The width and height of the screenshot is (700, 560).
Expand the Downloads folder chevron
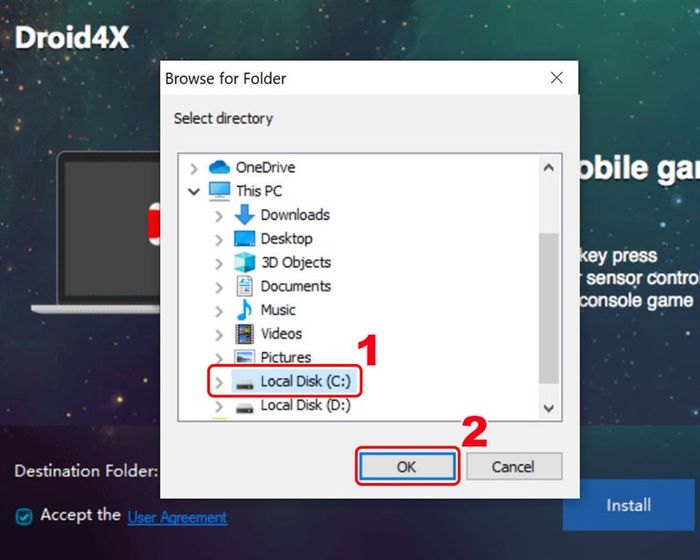click(x=219, y=216)
